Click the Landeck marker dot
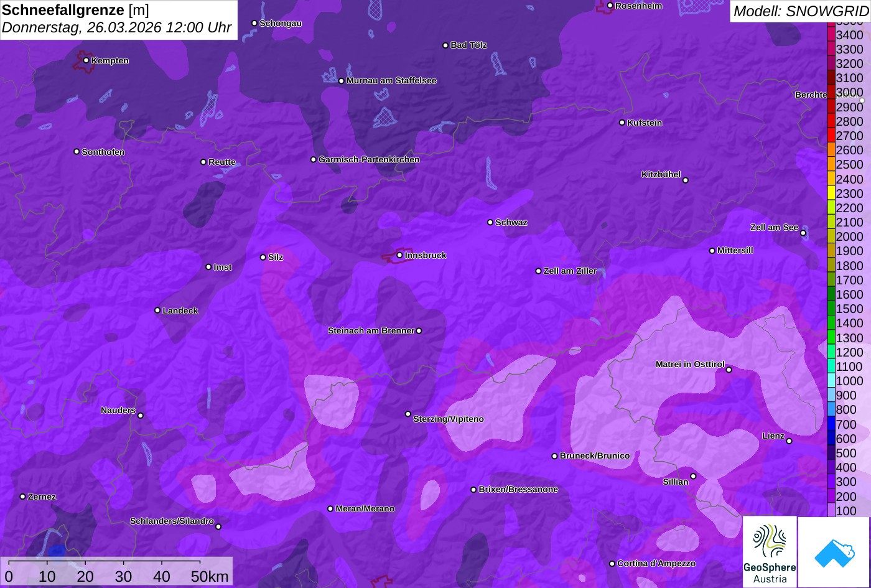 tap(157, 310)
